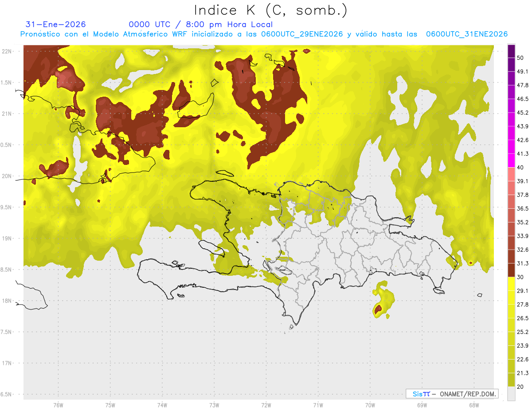Image resolution: width=532 pixels, height=411 pixels.
Task: Click the latitude label '21N'
Action: [x=6, y=114]
